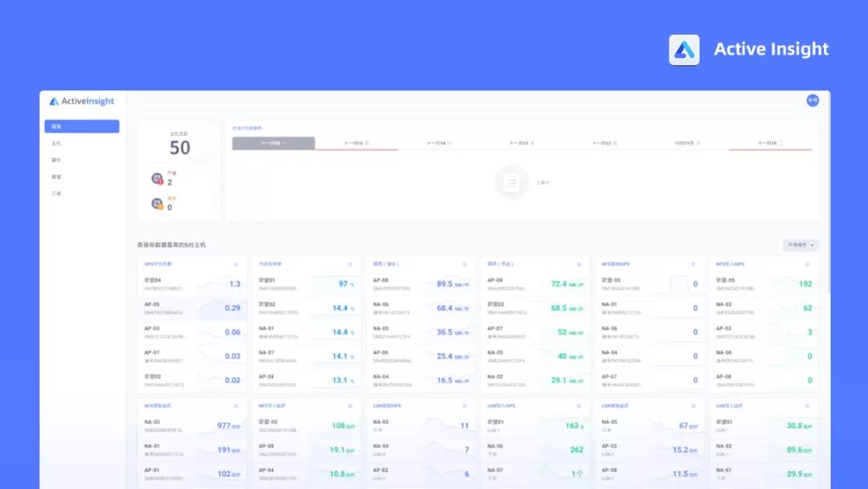The image size is (868, 489).
Task: Select the gray highlighted date tab
Action: [273, 143]
